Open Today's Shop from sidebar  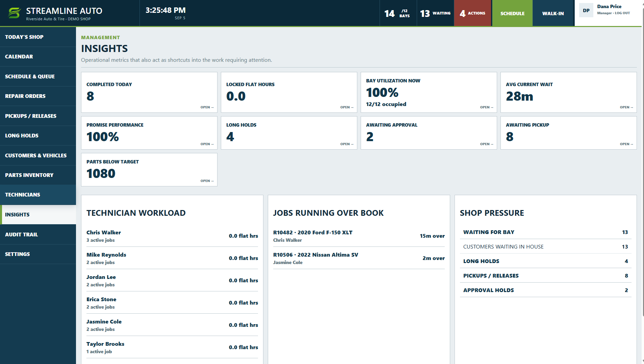pyautogui.click(x=38, y=37)
